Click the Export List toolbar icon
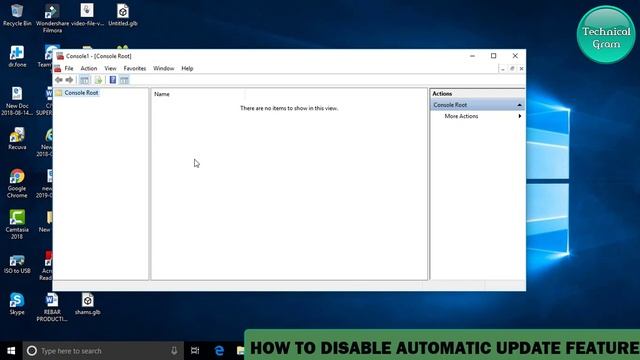Screen dimensions: 640x360 click(98, 80)
